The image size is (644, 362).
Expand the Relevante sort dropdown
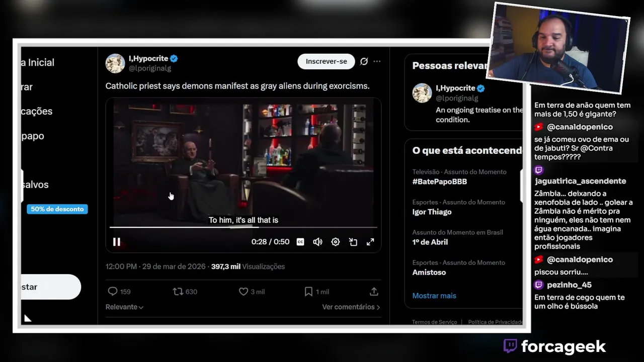124,307
